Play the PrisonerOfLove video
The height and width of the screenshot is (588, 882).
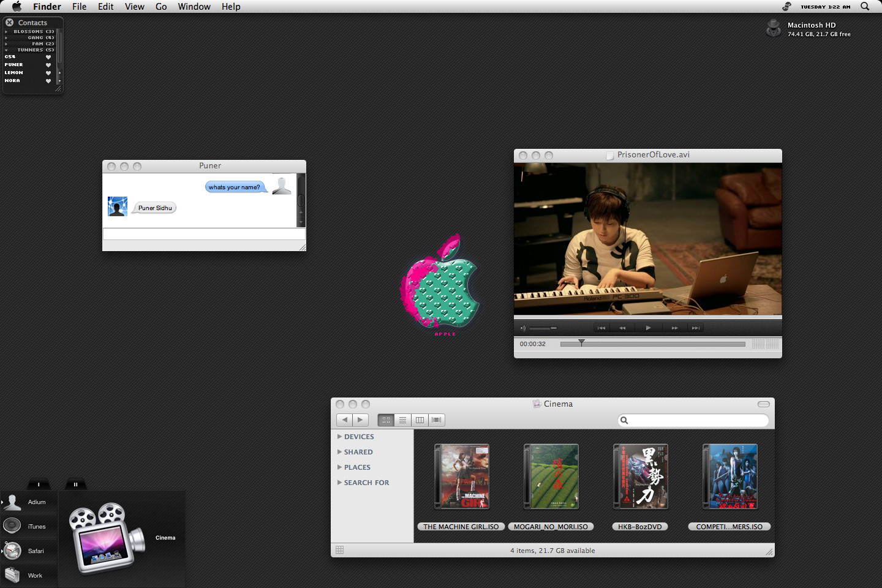point(648,328)
